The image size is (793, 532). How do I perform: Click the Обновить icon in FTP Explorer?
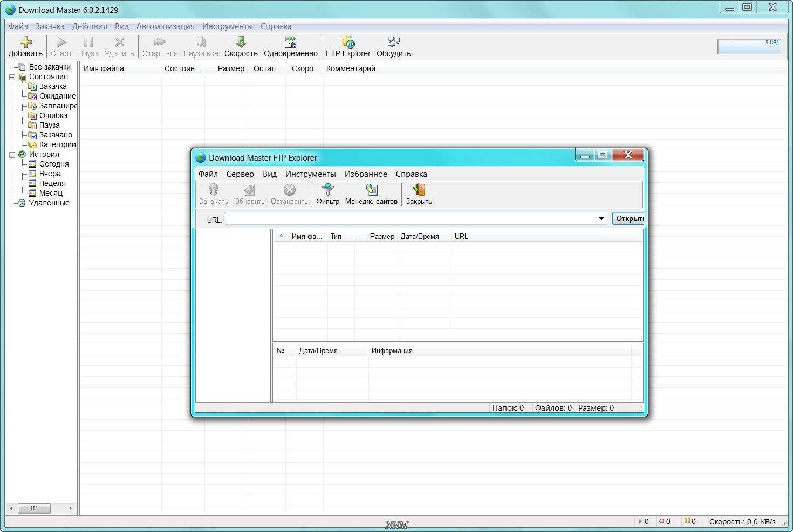click(249, 190)
